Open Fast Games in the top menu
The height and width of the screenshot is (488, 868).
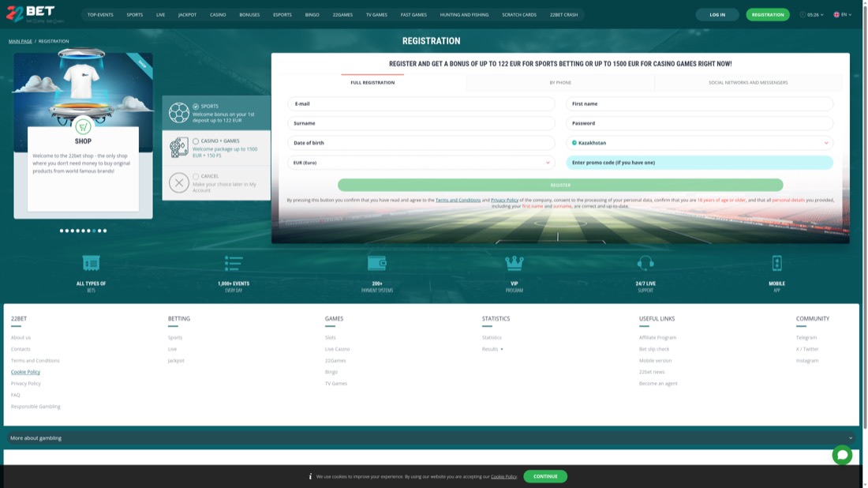pyautogui.click(x=413, y=15)
